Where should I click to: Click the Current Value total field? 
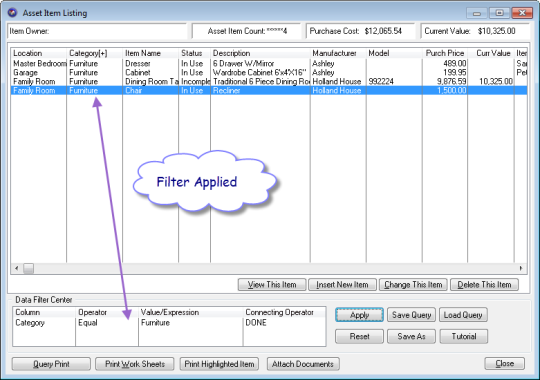pos(475,31)
